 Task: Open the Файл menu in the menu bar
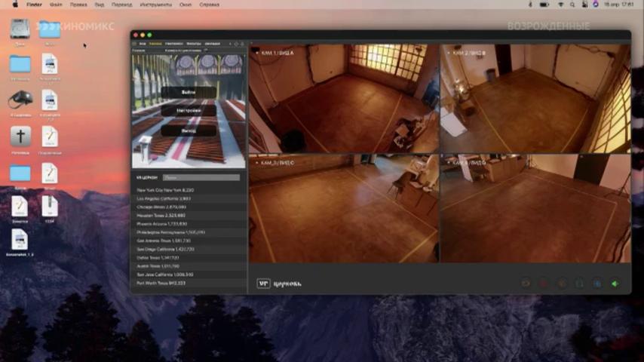(56, 4)
